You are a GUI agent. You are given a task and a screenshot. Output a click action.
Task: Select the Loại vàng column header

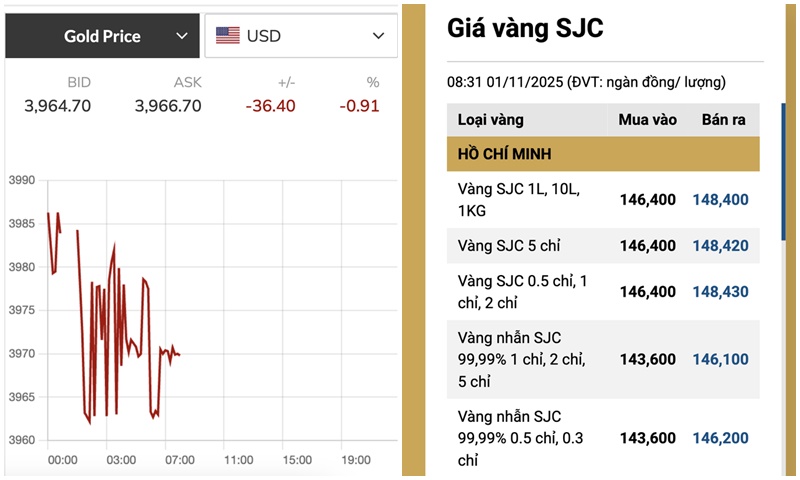coord(491,120)
